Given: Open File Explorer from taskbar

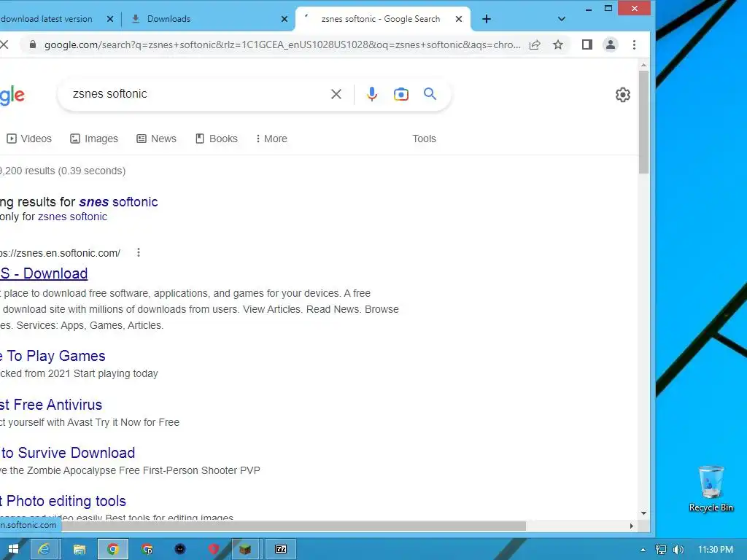Looking at the screenshot, I should click(x=79, y=549).
